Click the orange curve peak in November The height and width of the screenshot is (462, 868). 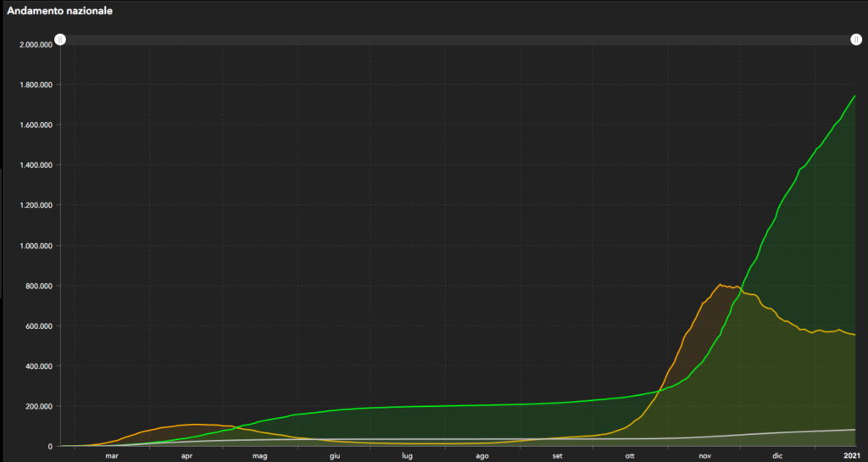[720, 285]
